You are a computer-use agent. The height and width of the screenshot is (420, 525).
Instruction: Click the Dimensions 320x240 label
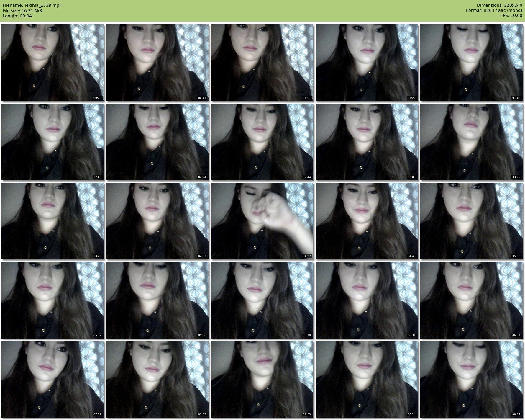[499, 5]
